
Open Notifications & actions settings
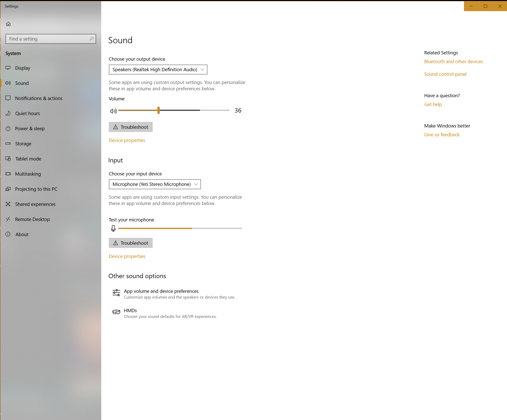click(39, 98)
